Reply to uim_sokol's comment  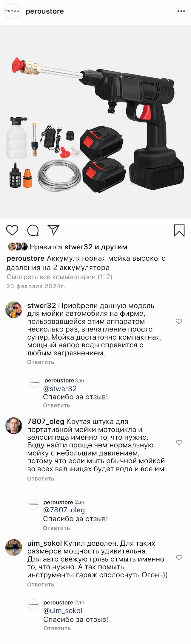click(x=41, y=584)
